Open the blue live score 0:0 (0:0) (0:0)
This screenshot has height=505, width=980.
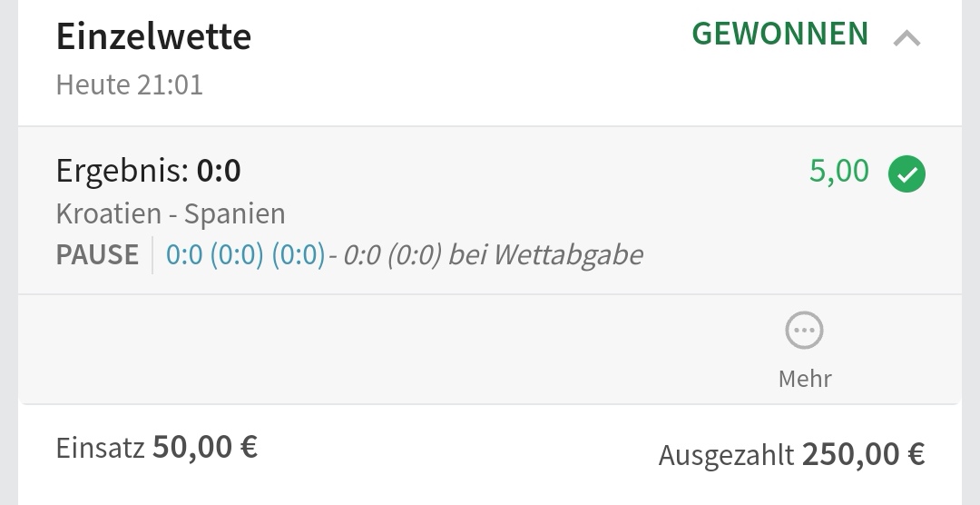(245, 255)
